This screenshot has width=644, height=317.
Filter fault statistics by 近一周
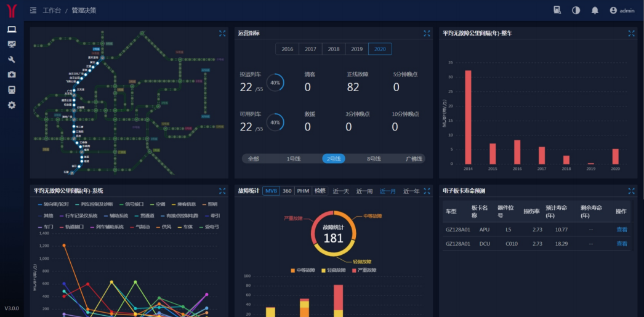tap(364, 191)
